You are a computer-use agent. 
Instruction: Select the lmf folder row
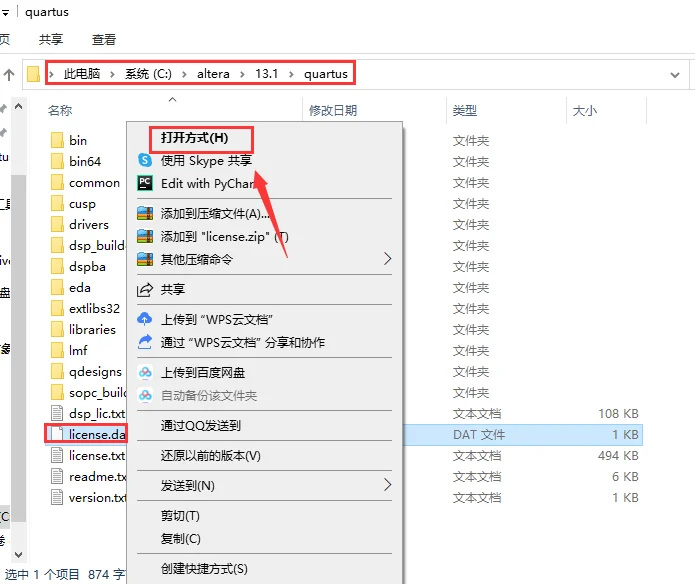pyautogui.click(x=78, y=350)
